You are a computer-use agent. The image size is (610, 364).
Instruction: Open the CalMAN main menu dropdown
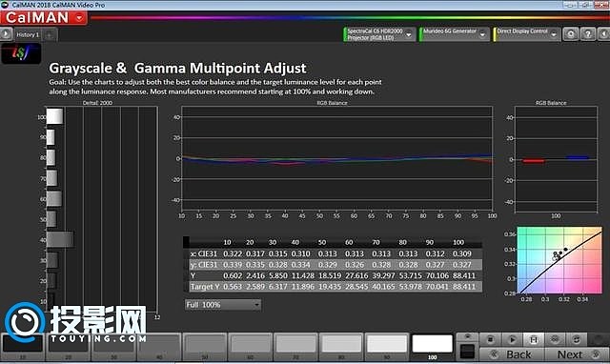(79, 18)
